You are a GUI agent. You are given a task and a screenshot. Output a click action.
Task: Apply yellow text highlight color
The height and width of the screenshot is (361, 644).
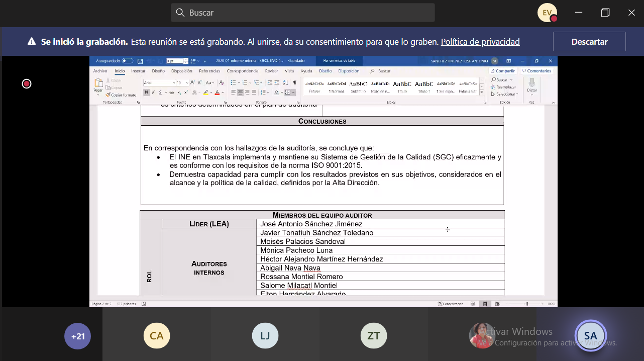[206, 93]
